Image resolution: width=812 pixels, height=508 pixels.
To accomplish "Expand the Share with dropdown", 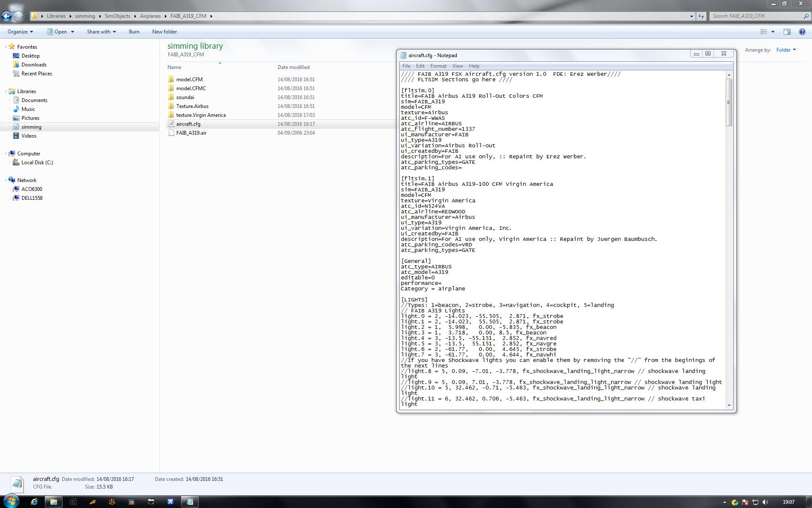I will click(x=101, y=32).
